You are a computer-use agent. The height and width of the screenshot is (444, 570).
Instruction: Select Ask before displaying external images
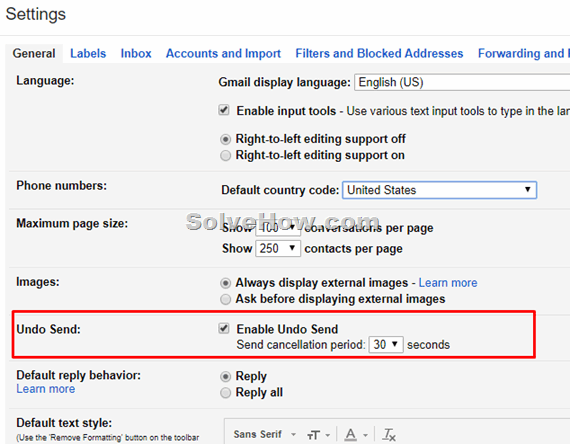pos(225,299)
